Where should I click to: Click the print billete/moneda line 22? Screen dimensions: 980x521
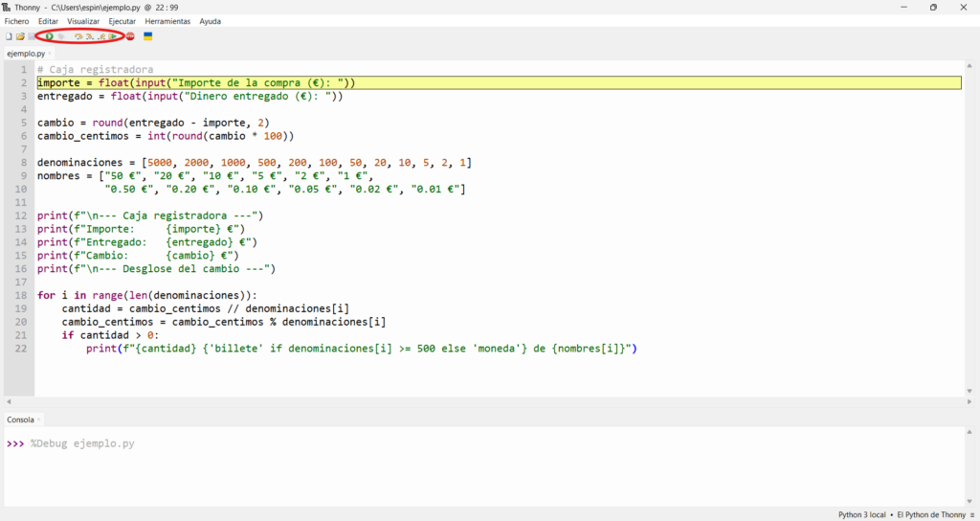(x=361, y=349)
